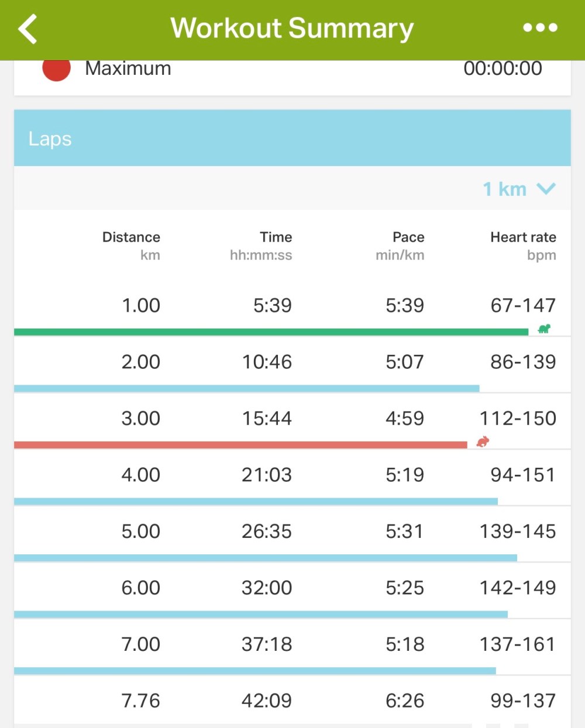
Task: Click the green pace bar for lap 1
Action: 271,332
